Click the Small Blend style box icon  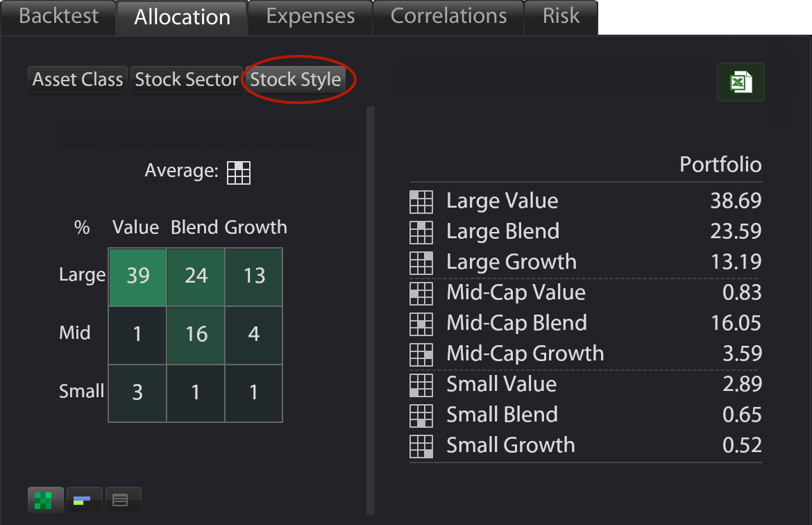coord(421,415)
